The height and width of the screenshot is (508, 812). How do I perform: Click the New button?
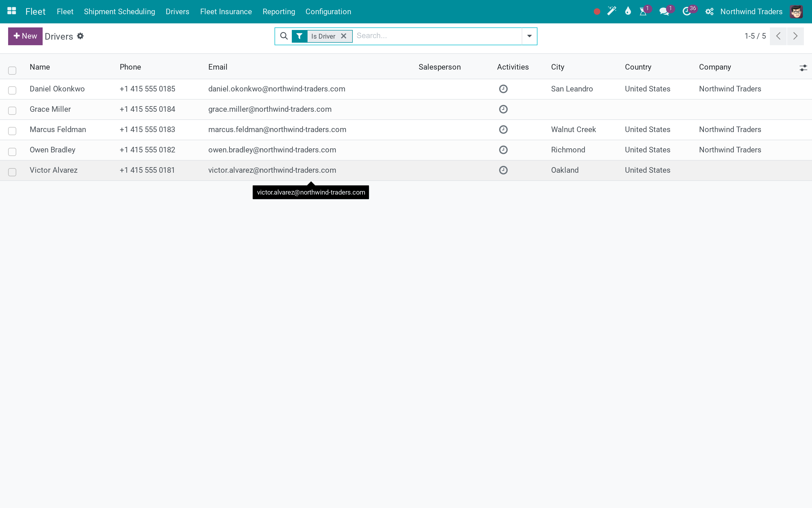point(25,36)
